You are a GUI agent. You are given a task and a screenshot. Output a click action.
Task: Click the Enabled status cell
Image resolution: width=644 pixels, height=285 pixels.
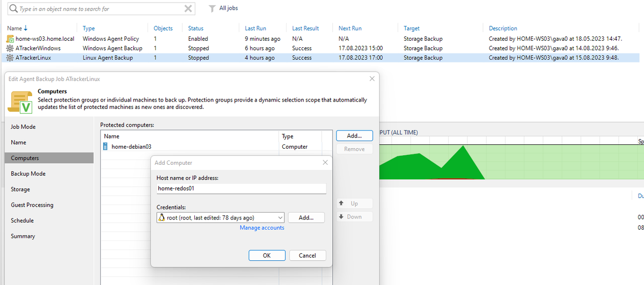198,39
